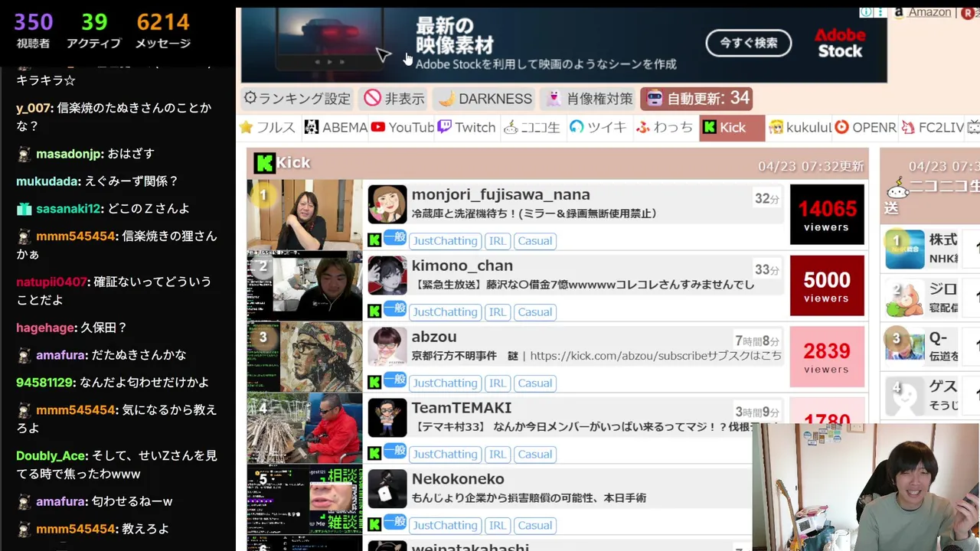Switch to the kukulul tab
Image resolution: width=980 pixels, height=551 pixels.
[800, 128]
